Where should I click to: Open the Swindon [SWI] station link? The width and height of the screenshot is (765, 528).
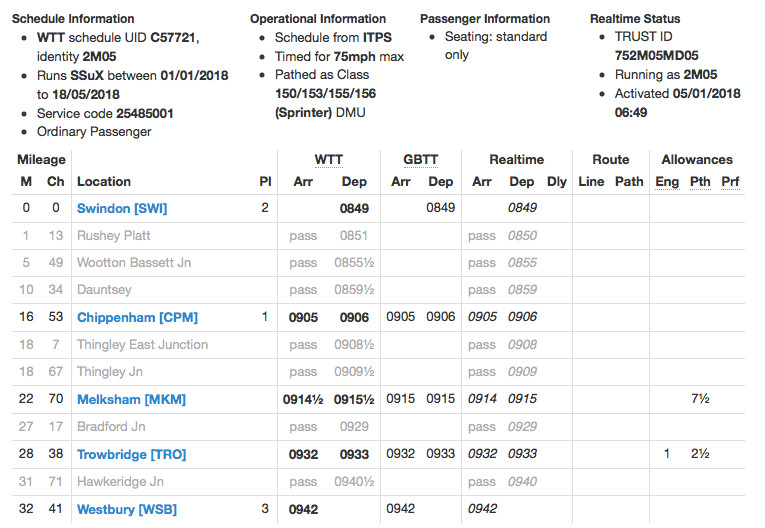(122, 208)
